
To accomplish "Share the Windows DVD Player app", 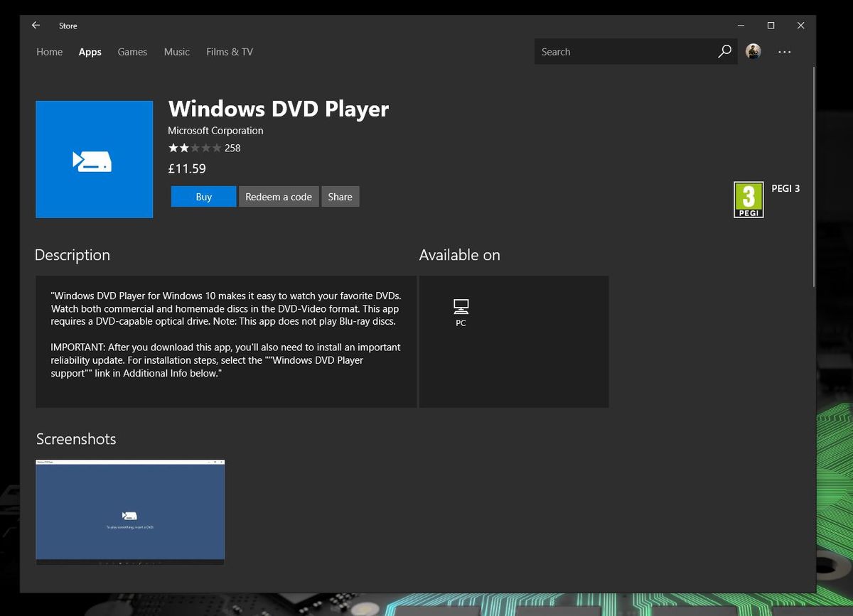I will click(340, 196).
